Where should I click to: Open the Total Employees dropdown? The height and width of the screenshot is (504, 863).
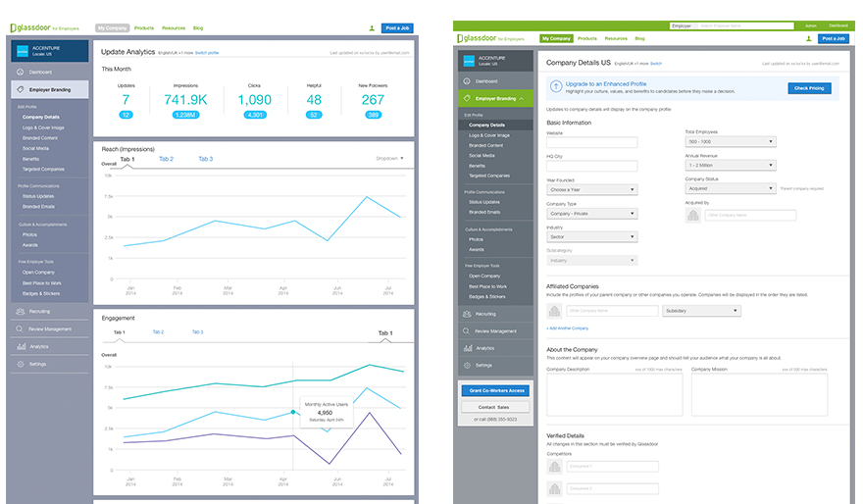[x=730, y=142]
